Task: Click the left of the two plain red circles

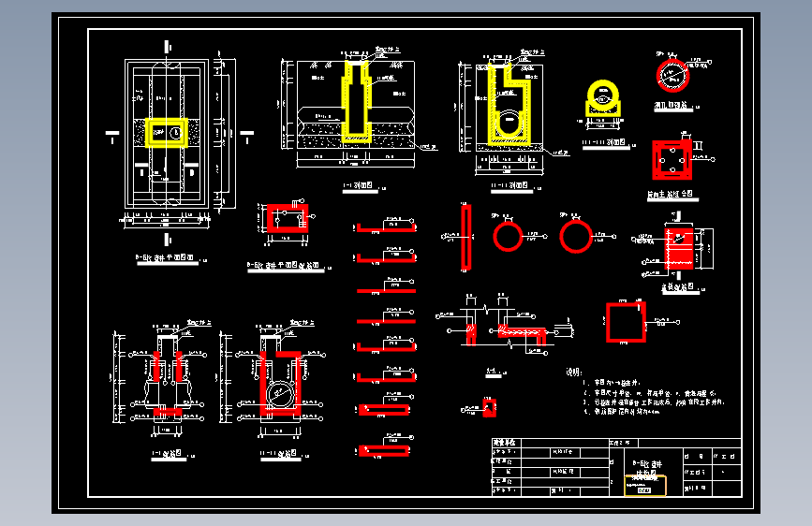Action: (x=508, y=237)
